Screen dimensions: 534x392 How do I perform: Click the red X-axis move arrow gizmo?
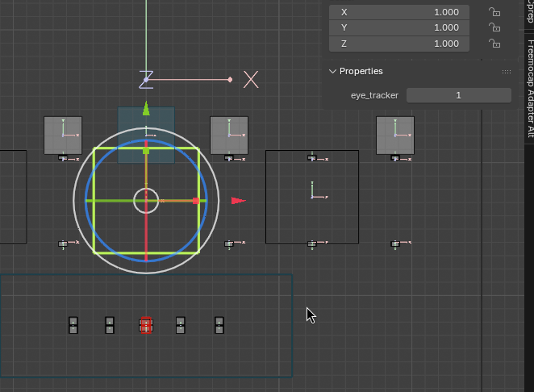(238, 200)
